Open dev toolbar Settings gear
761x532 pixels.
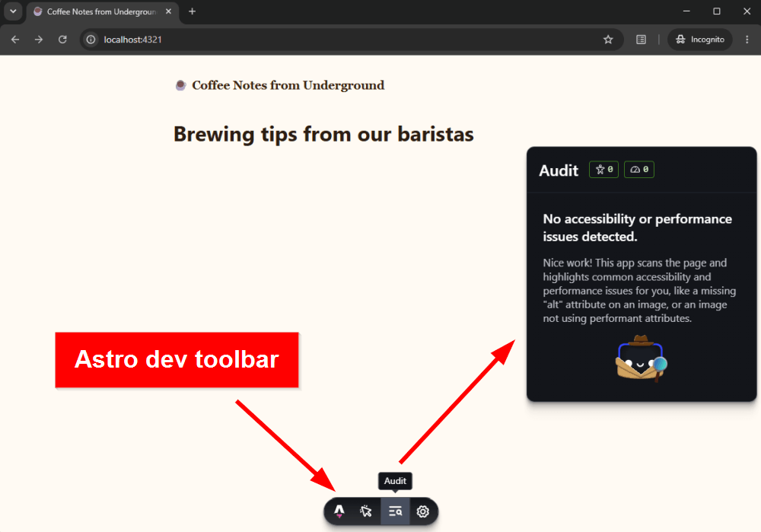click(422, 511)
